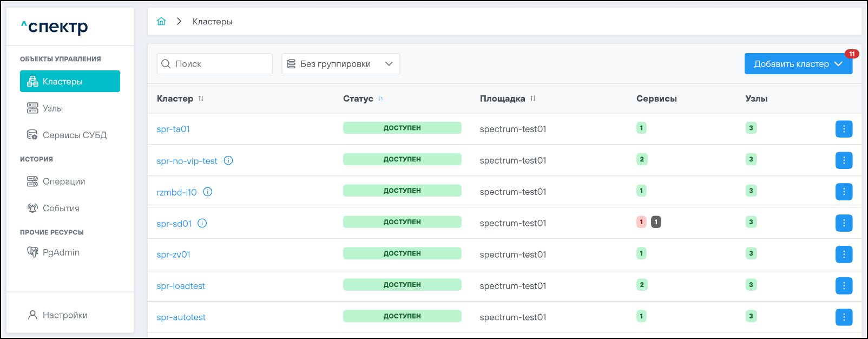Sort table by Площадка column
This screenshot has height=339, width=868.
coord(533,99)
